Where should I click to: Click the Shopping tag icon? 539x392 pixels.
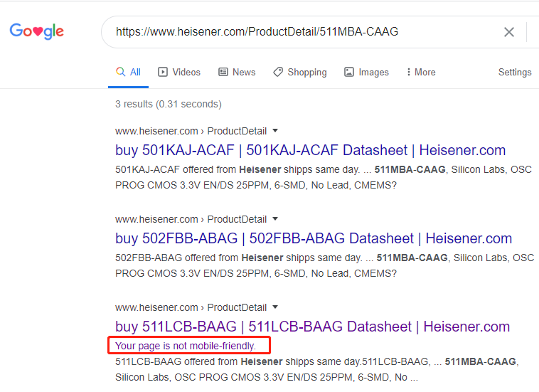click(x=278, y=72)
